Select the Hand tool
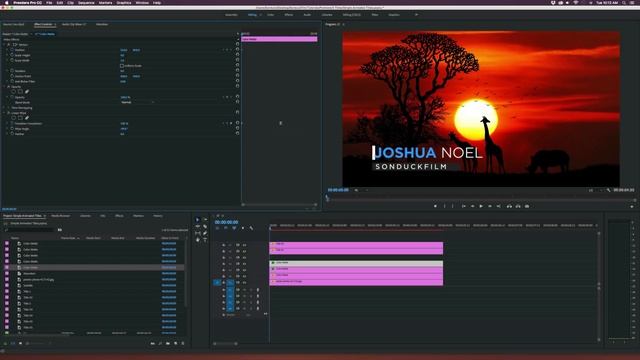 (x=198, y=240)
